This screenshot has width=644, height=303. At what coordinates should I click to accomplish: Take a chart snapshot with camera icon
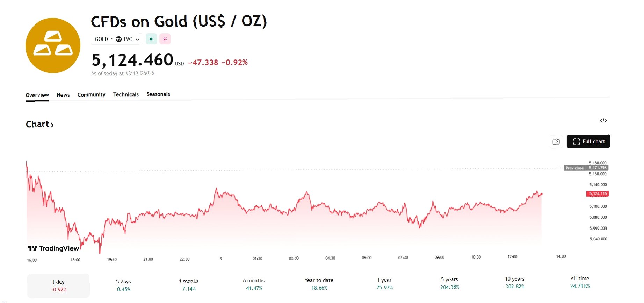(556, 142)
